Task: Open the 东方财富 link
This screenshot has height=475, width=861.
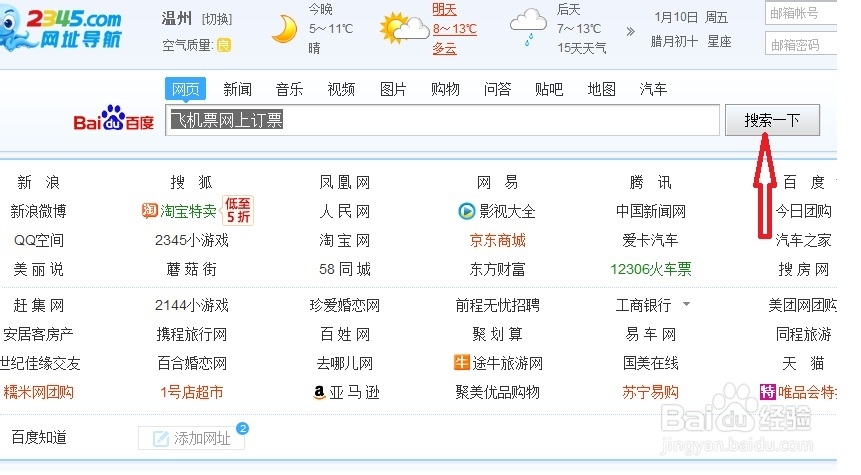Action: point(497,269)
